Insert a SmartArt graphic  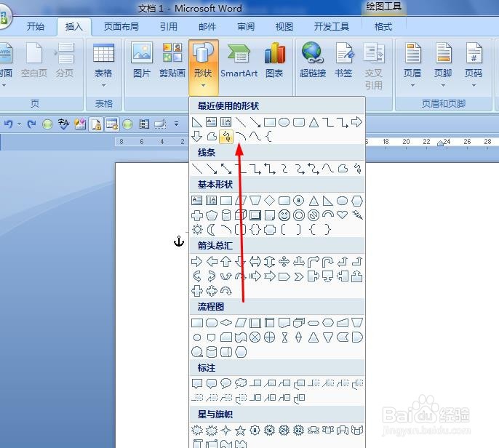pyautogui.click(x=239, y=60)
